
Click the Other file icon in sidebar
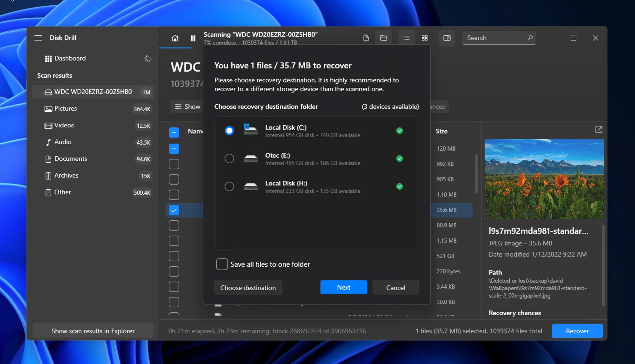coord(48,192)
